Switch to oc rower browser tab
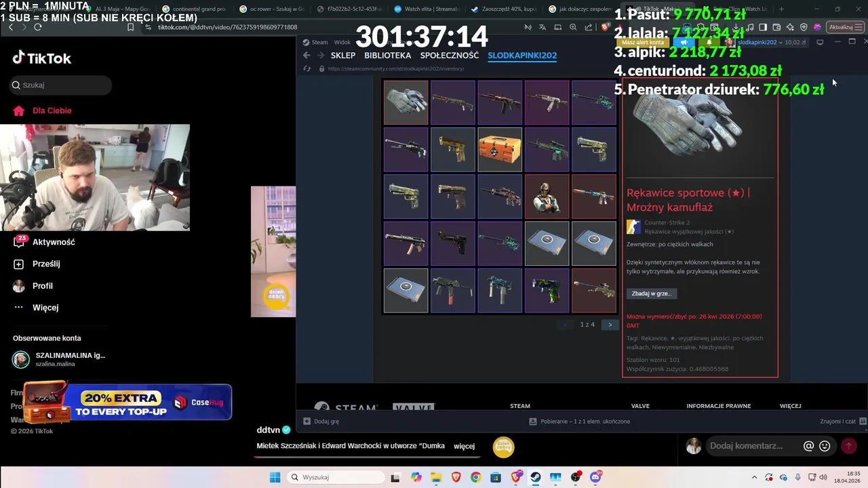This screenshot has height=488, width=868. coord(271,9)
